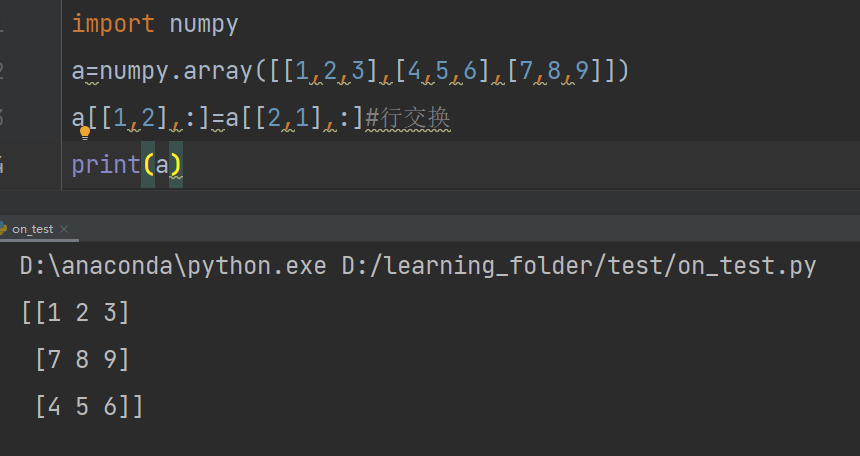Click the Python icon on on_test tab
Screen dimensions: 860x456
click(x=3, y=229)
